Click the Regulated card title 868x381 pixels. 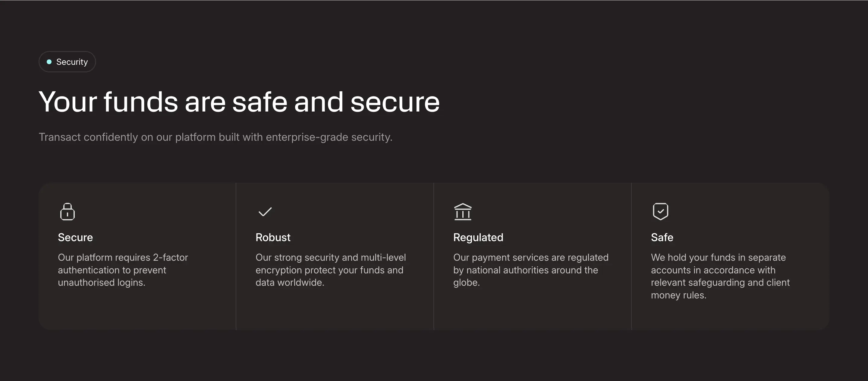click(478, 238)
